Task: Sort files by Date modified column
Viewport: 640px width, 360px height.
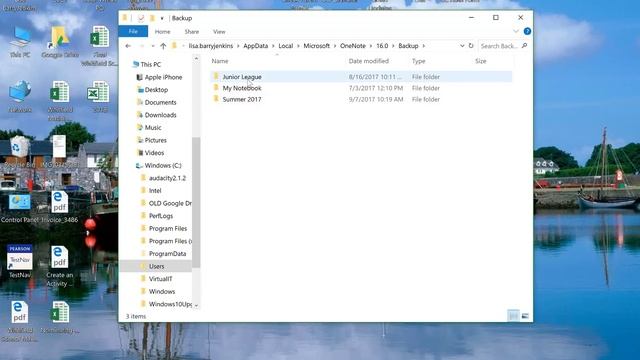Action: (369, 61)
